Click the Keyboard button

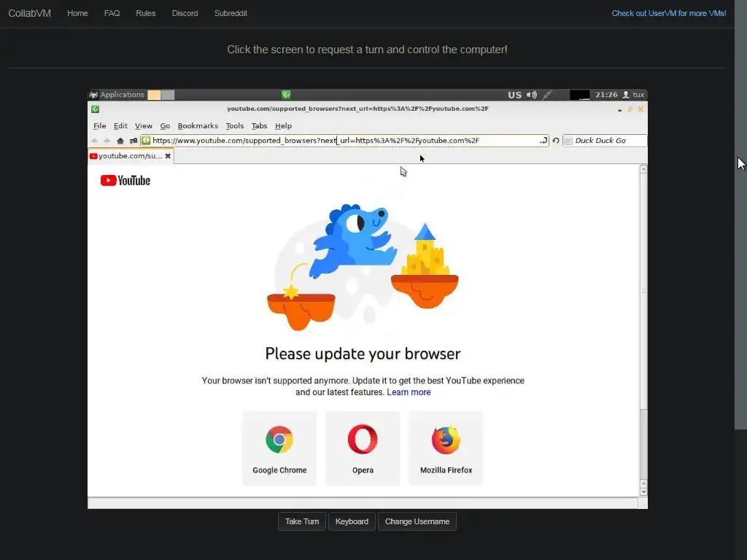(352, 521)
